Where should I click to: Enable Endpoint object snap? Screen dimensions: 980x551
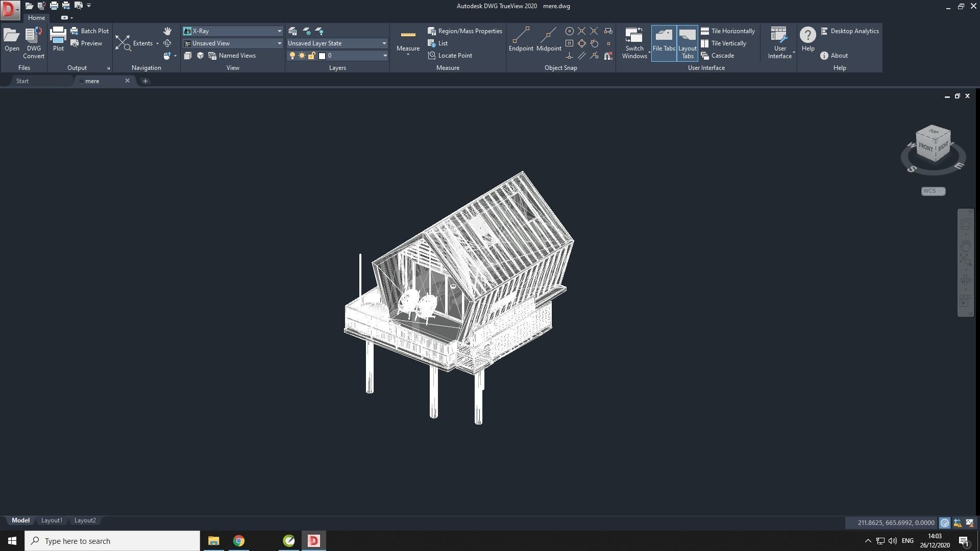click(x=521, y=37)
